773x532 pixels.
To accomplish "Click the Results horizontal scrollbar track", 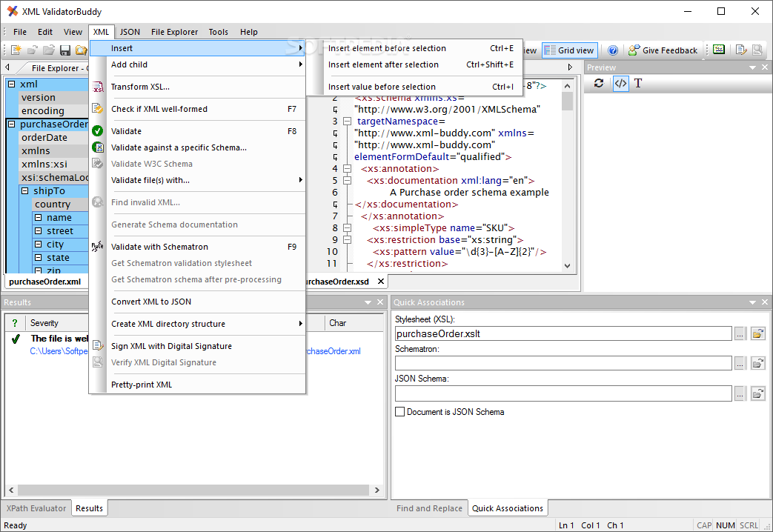I will click(193, 490).
